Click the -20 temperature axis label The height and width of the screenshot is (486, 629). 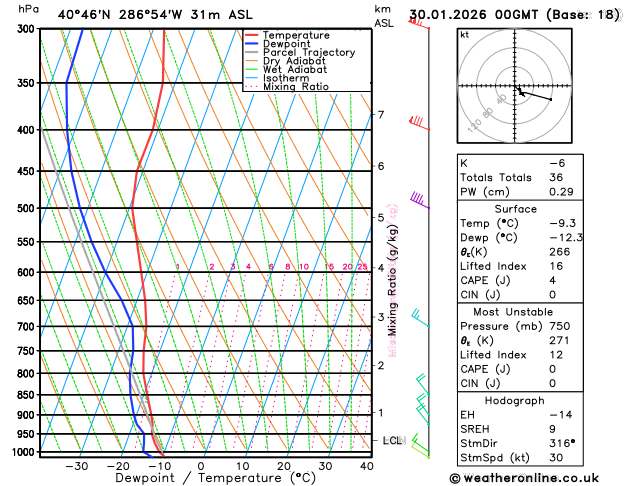118,466
